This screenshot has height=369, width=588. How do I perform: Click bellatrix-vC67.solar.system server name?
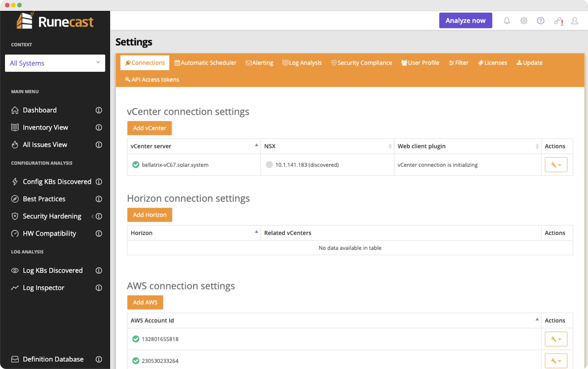pos(175,165)
